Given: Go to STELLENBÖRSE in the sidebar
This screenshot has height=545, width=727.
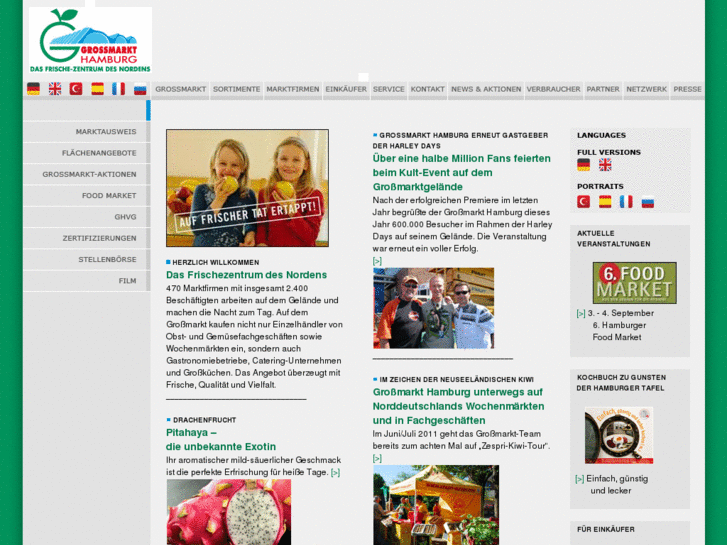Looking at the screenshot, I should tap(87, 260).
